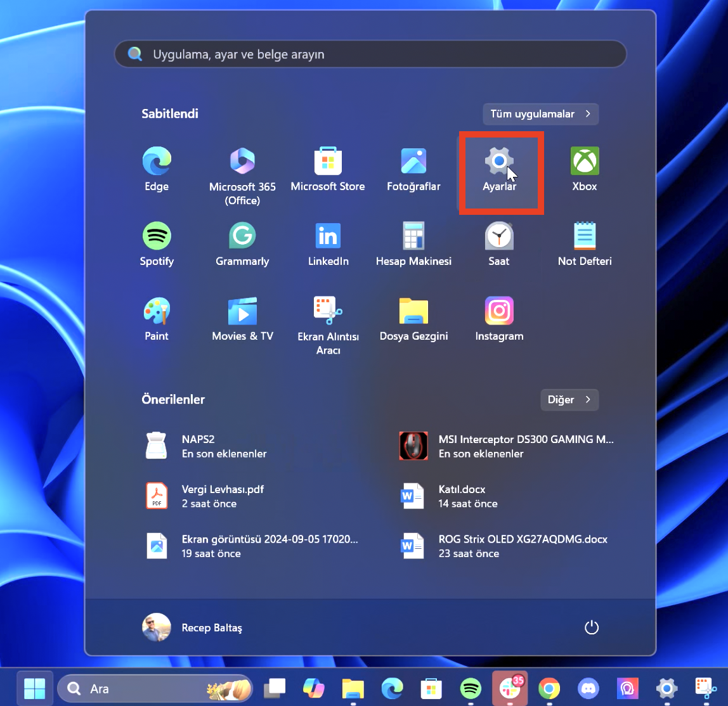This screenshot has width=728, height=706.
Task: Switch to Spotify on the taskbar
Action: pos(471,688)
